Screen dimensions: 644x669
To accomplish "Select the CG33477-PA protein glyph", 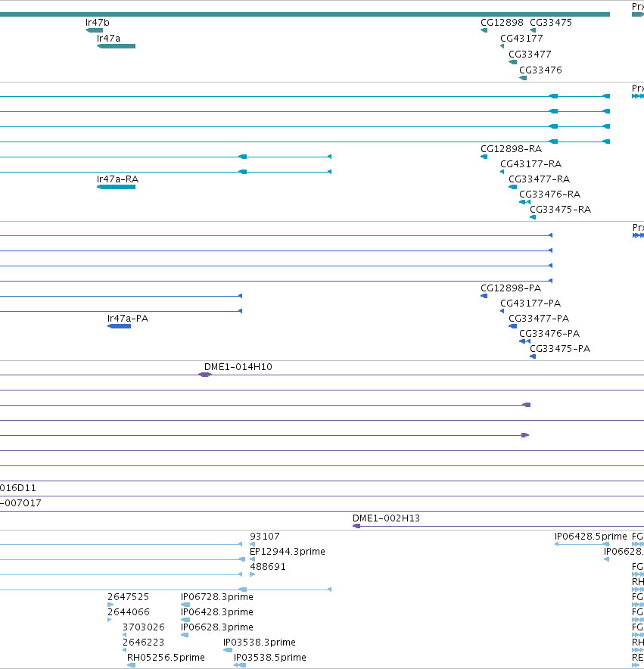I will [x=513, y=326].
